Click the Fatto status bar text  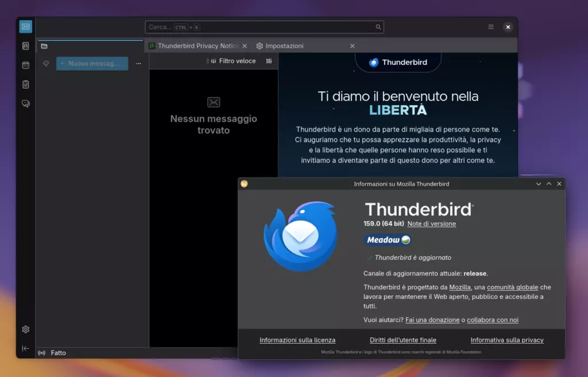pos(58,353)
